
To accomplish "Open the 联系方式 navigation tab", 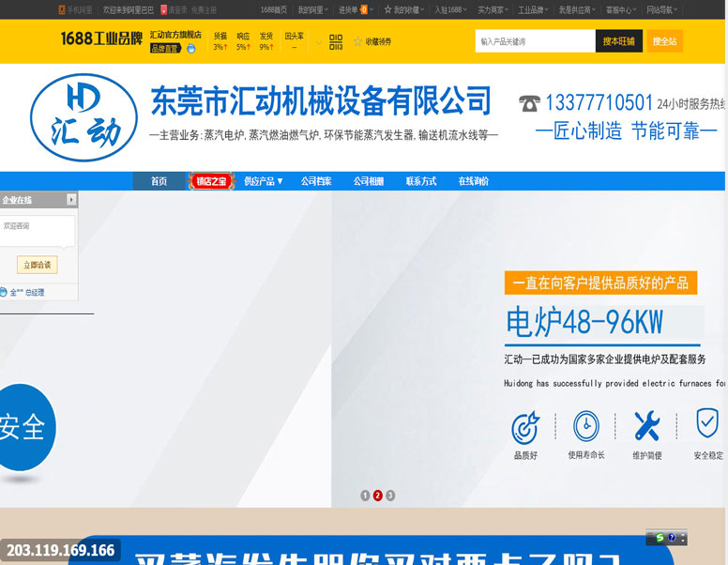I will 420,181.
